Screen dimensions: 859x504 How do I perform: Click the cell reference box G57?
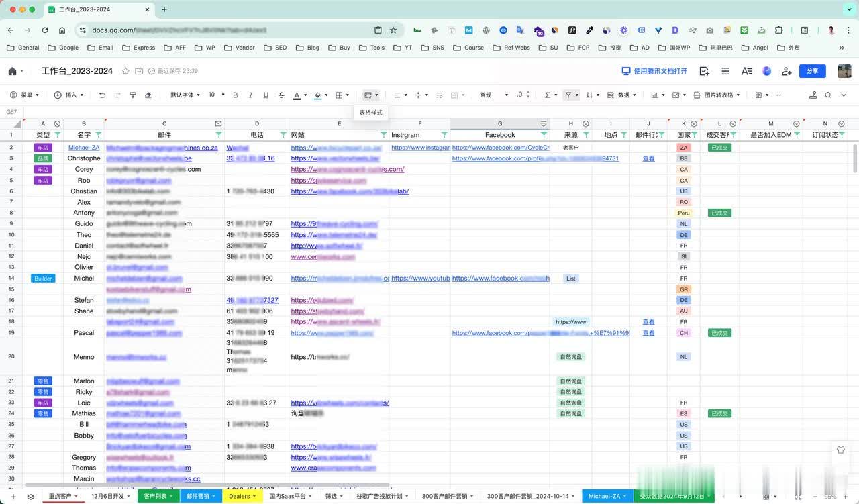point(11,112)
